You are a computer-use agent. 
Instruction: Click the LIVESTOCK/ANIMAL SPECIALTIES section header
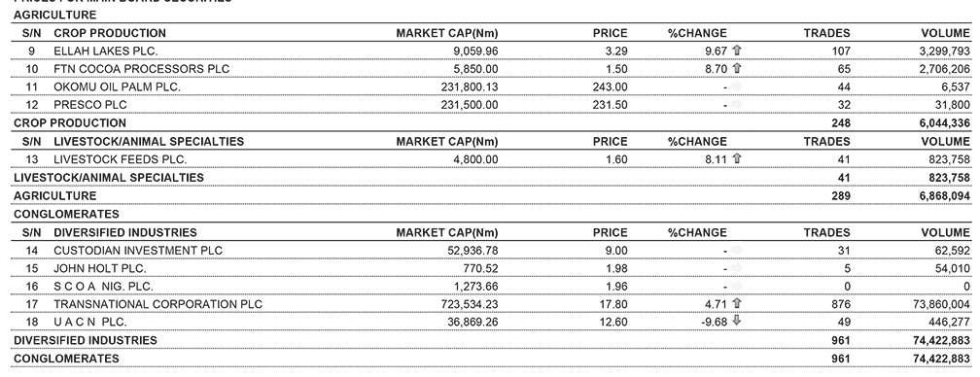tap(149, 142)
